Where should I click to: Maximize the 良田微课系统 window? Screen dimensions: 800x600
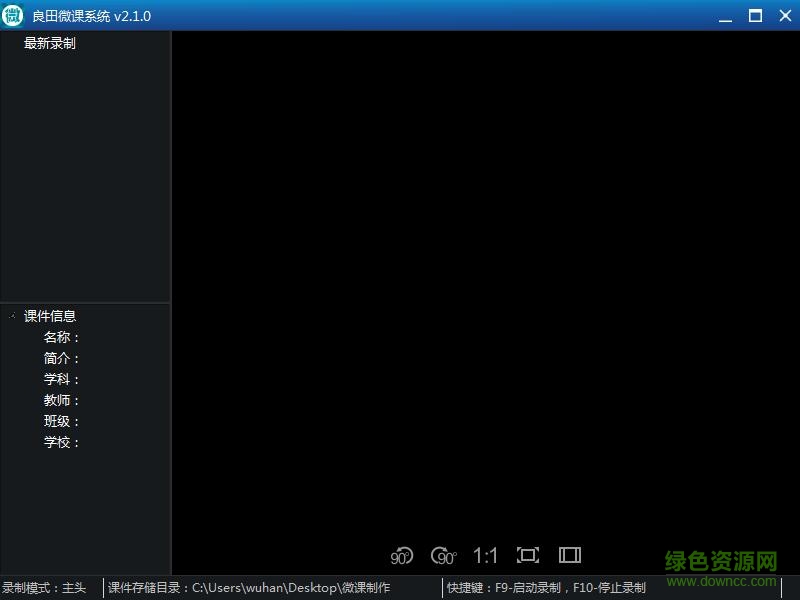pyautogui.click(x=755, y=15)
